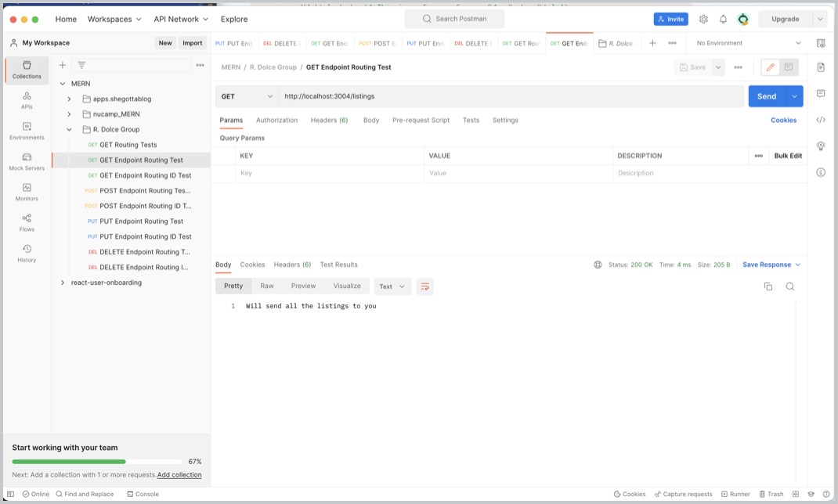Screen dimensions: 838x504
Task: Click the filter collections icon
Action: click(81, 65)
